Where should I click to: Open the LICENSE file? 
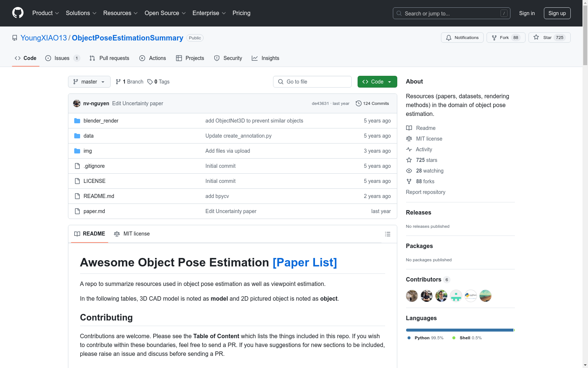click(x=94, y=181)
